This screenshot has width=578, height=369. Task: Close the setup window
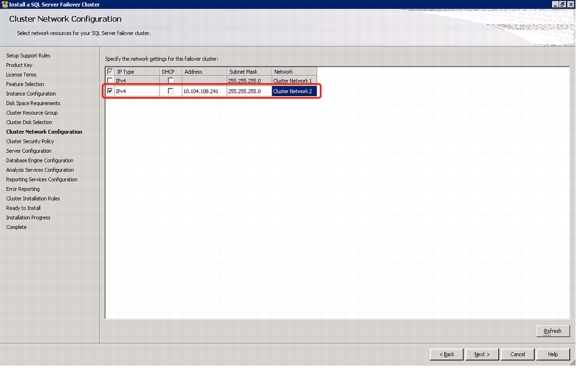(571, 4)
